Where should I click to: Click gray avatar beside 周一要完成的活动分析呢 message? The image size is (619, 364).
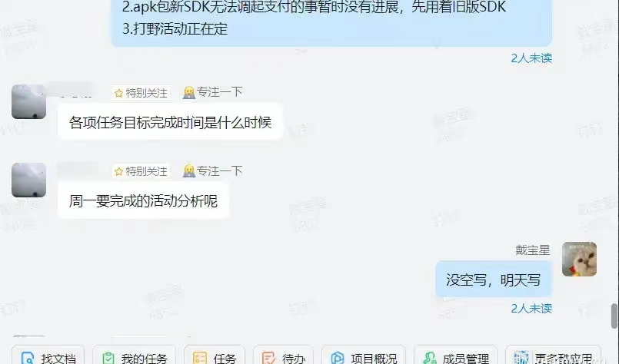click(x=28, y=180)
